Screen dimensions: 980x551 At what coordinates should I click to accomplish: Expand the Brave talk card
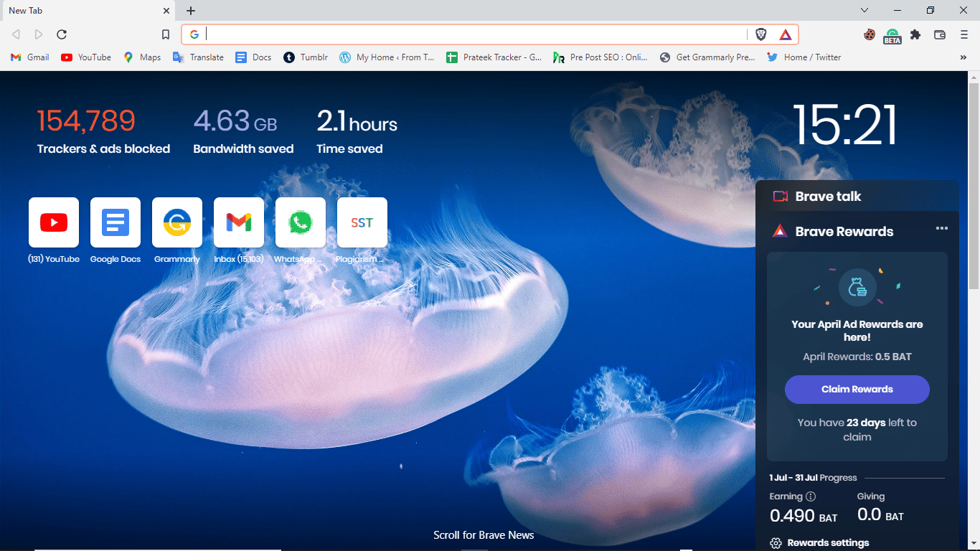click(857, 196)
